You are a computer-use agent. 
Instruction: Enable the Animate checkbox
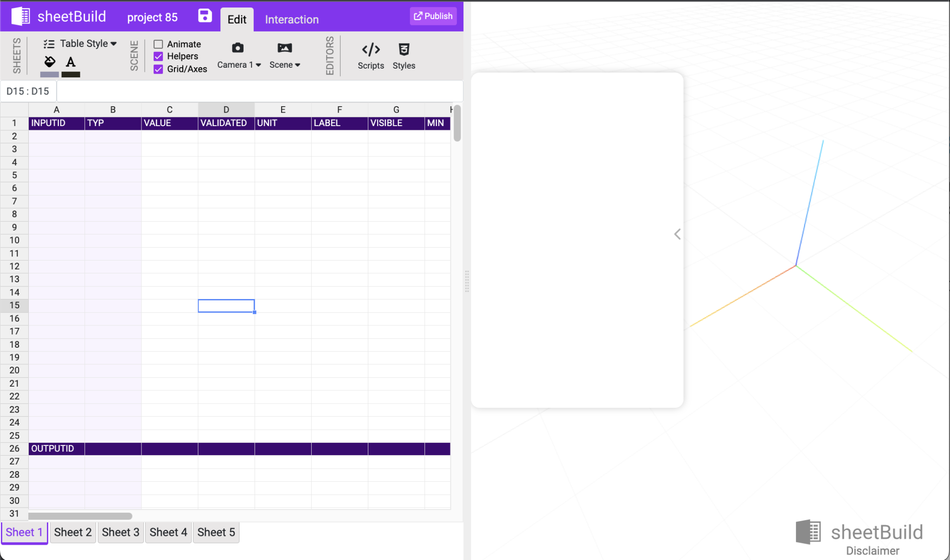point(158,44)
